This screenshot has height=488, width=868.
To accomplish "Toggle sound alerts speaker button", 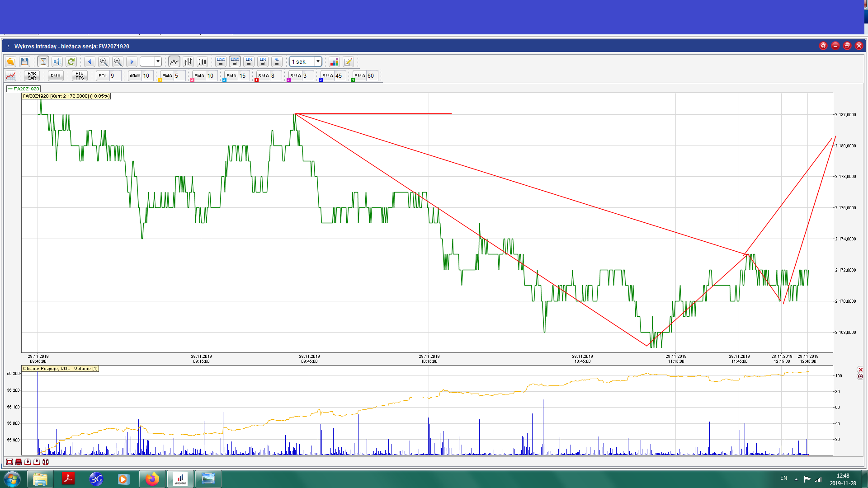I will click(x=57, y=61).
